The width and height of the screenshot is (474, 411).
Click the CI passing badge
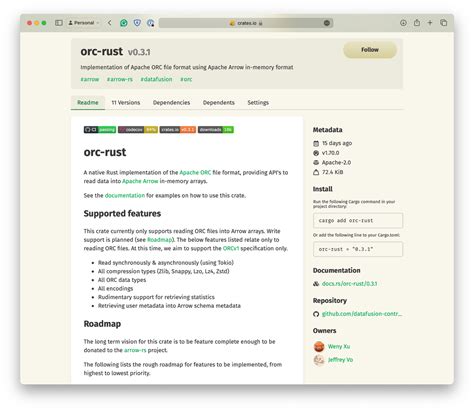tap(100, 130)
